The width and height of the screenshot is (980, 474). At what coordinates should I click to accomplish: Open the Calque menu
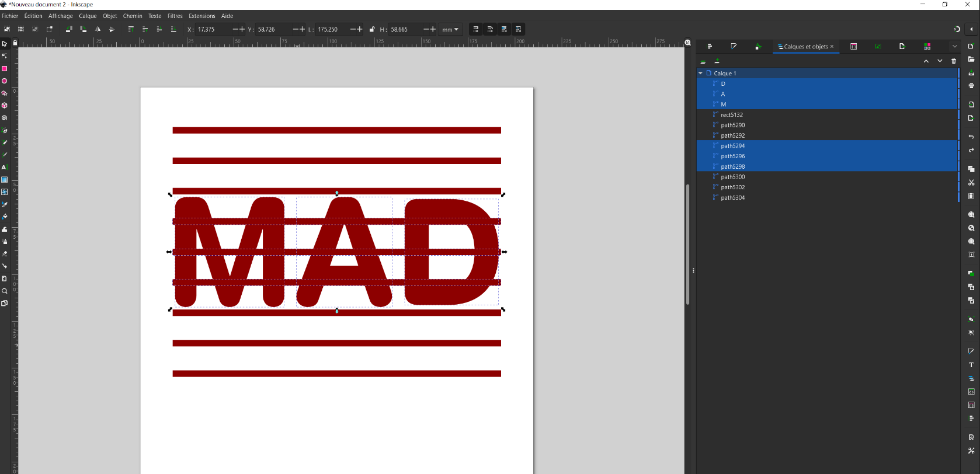pos(88,16)
